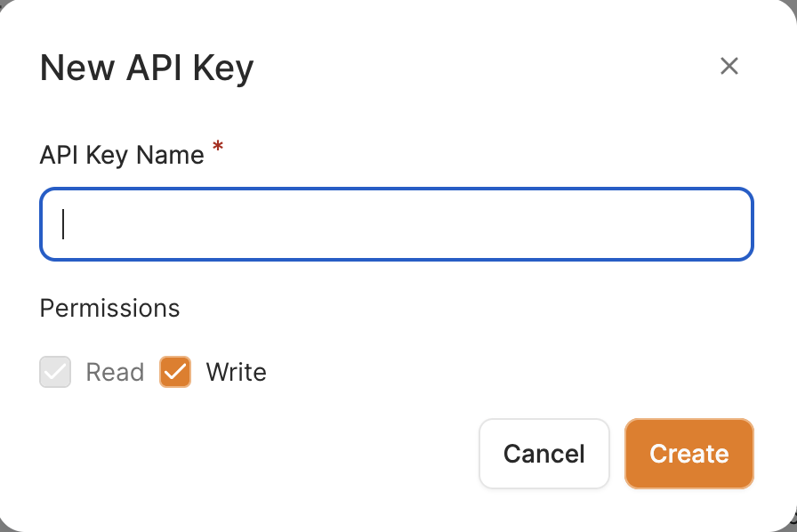Dismiss the dialog using Cancel
Screen dimensions: 797x532
(543, 454)
